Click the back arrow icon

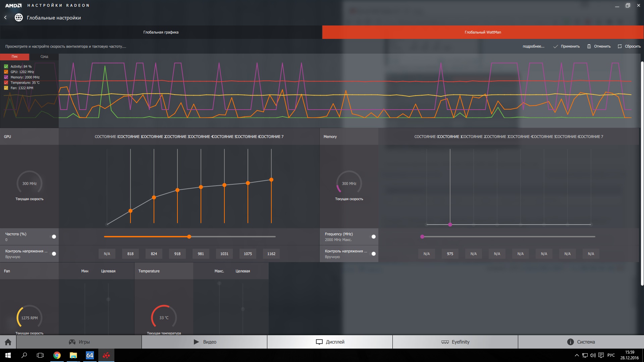pyautogui.click(x=5, y=17)
